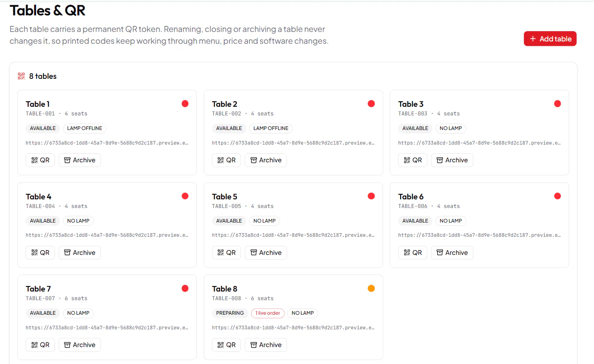Open QR code for Table 6
The width and height of the screenshot is (594, 364).
[x=413, y=253]
